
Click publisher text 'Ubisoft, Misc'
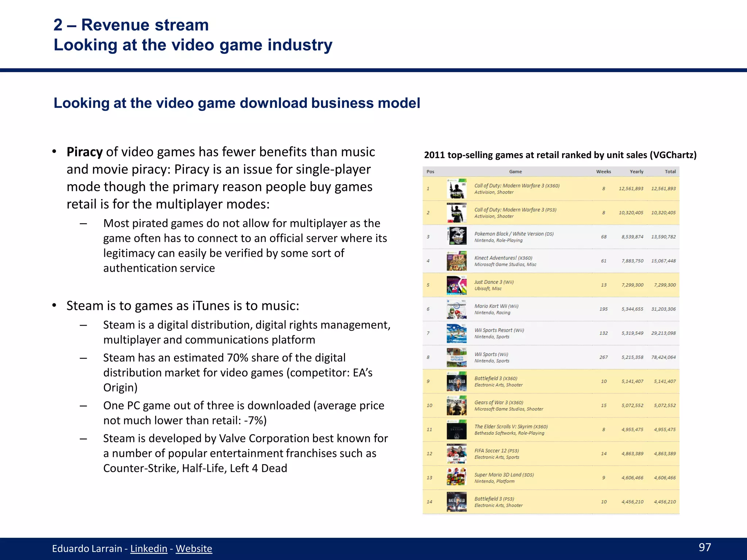[488, 288]
